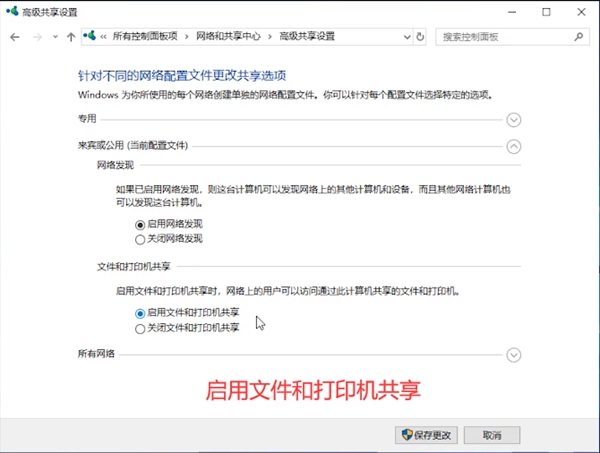Click the 保存更改 button
The image size is (600, 453).
pos(427,435)
